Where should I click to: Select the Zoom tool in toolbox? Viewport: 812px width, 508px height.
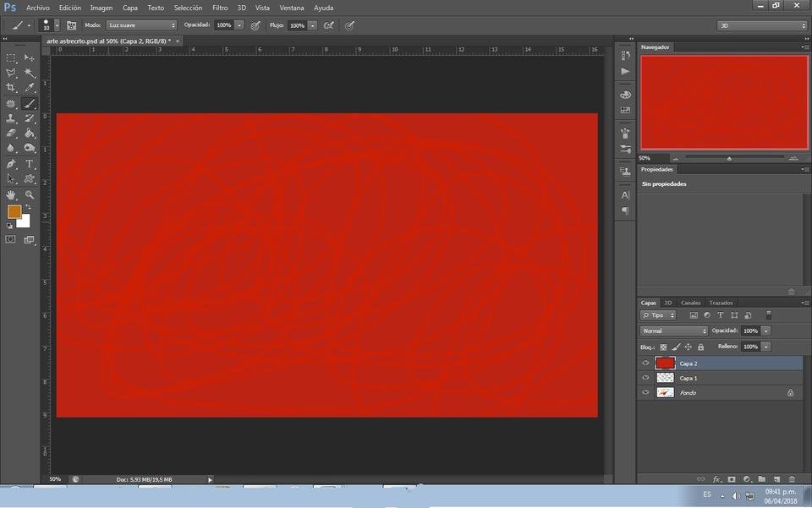point(30,194)
